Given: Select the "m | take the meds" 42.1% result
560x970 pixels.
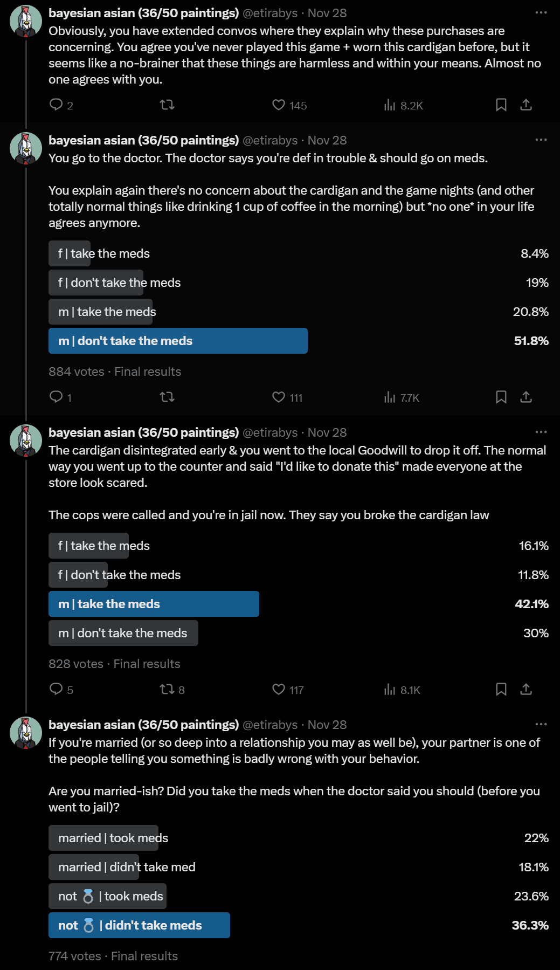Looking at the screenshot, I should coord(154,604).
